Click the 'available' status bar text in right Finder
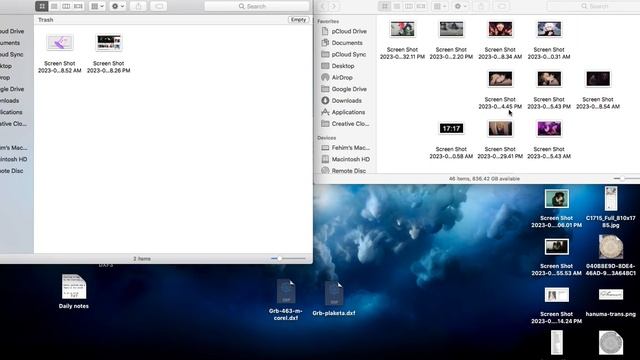Image resolution: width=640 pixels, height=360 pixels. pos(484,179)
